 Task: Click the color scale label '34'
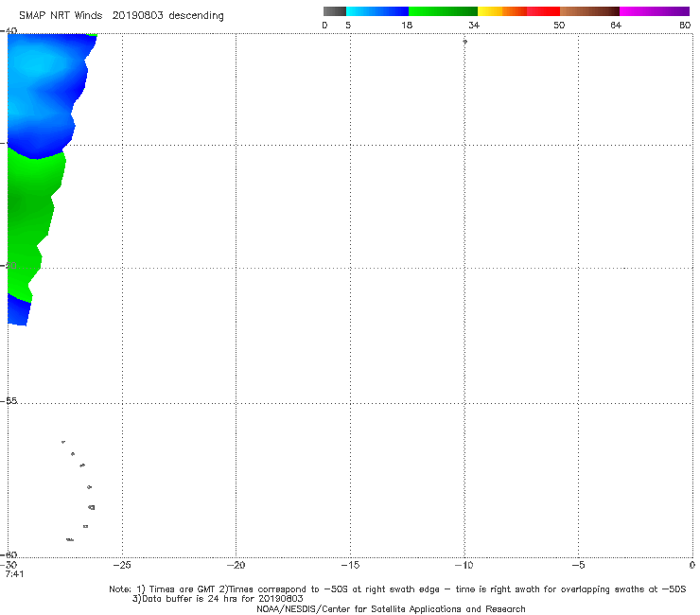474,25
